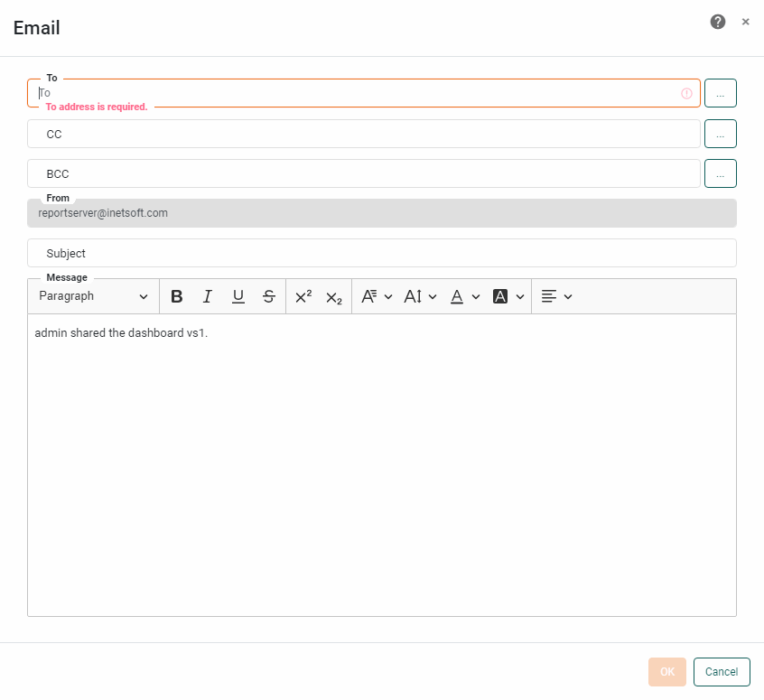Enable superscript formatting
The height and width of the screenshot is (700, 764).
tap(303, 296)
